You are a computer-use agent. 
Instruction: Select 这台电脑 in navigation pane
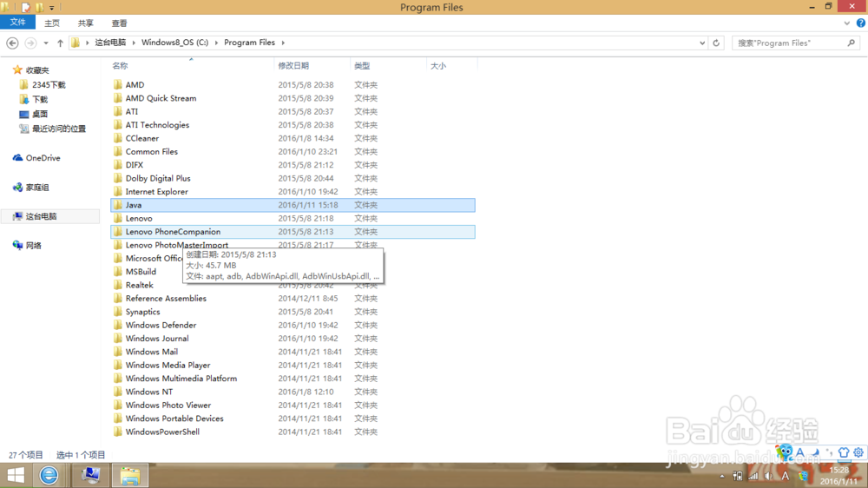tap(49, 216)
